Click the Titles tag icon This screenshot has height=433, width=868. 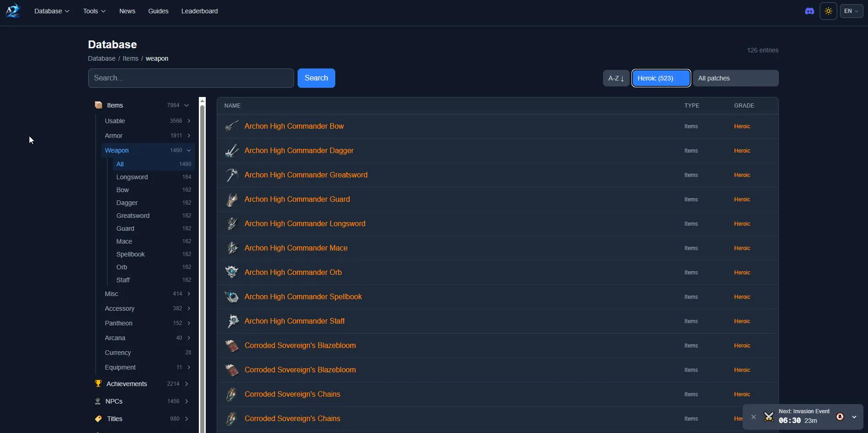tap(98, 419)
